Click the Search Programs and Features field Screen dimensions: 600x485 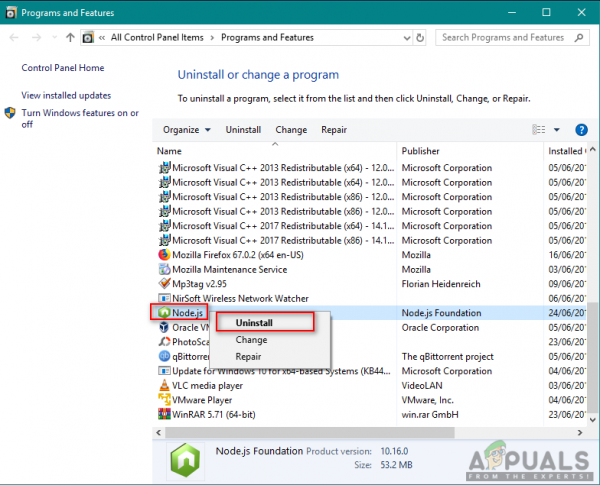(x=507, y=38)
